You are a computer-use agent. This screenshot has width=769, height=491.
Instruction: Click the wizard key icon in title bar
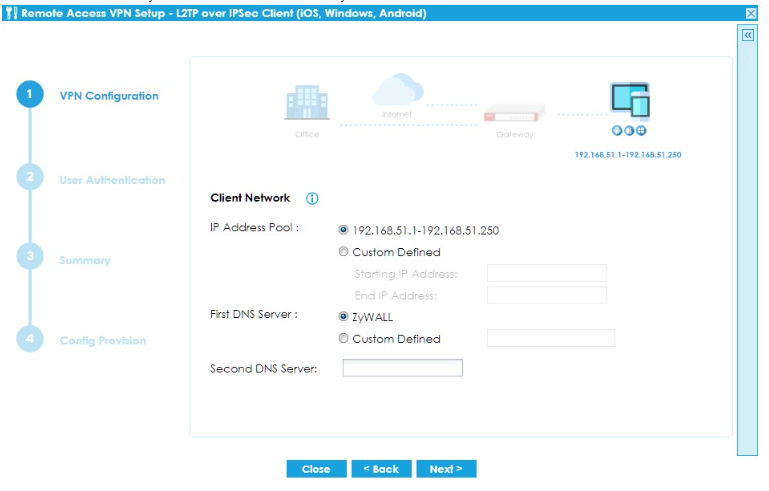click(9, 13)
